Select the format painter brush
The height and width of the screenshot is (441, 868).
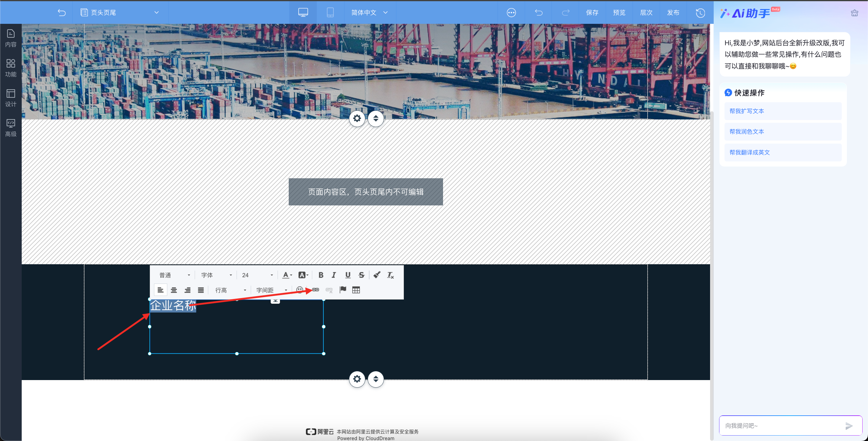[x=377, y=275]
